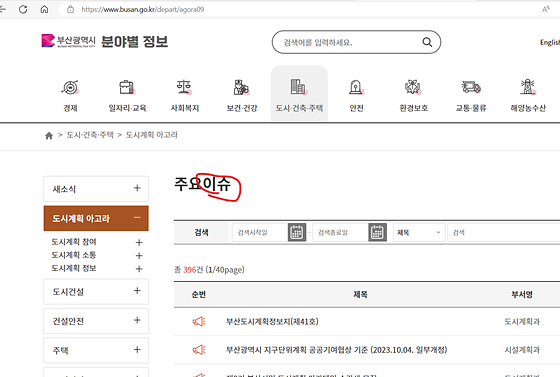The width and height of the screenshot is (560, 377).
Task: Click the 제목 column header
Action: 360,294
